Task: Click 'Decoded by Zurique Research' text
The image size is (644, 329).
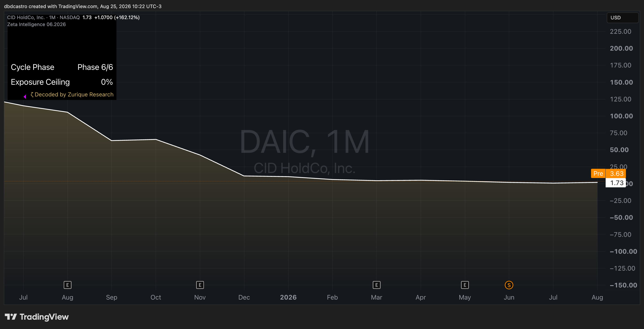Action: pyautogui.click(x=74, y=94)
